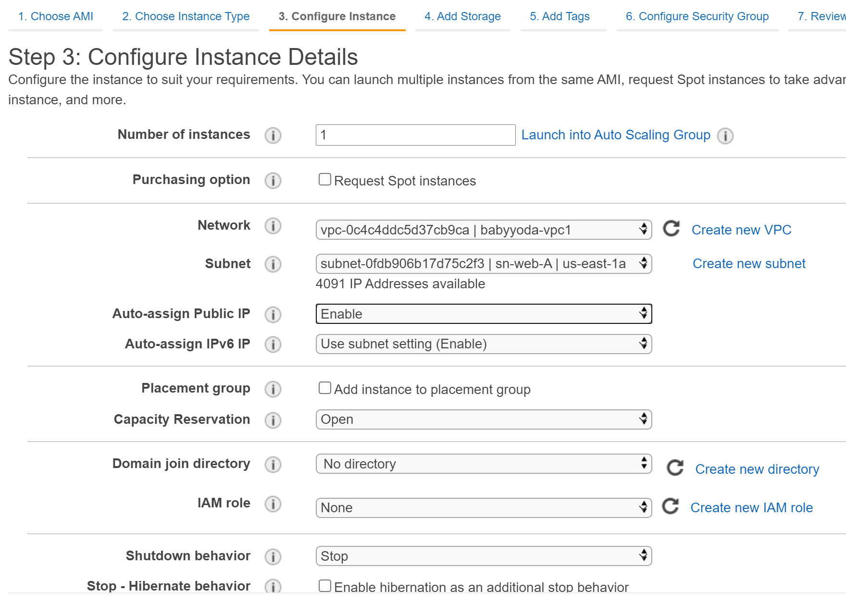The height and width of the screenshot is (616, 846).
Task: Click Create new VPC link
Action: tap(741, 230)
